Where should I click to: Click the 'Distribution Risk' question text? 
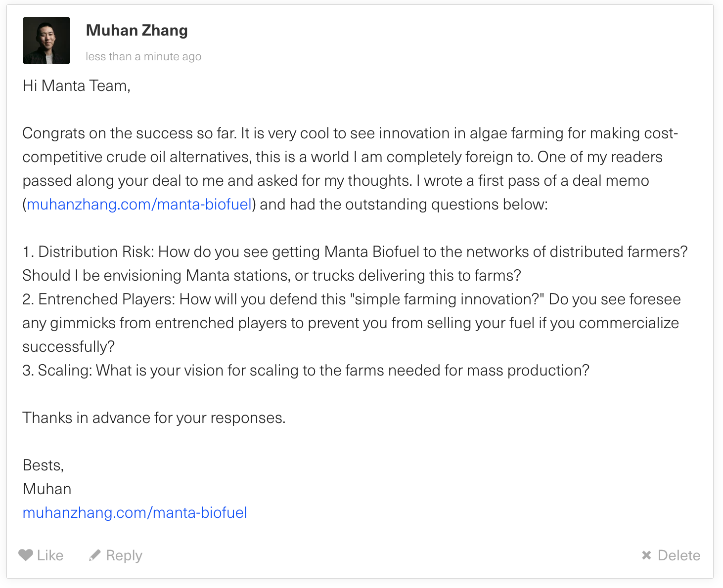coord(355,263)
